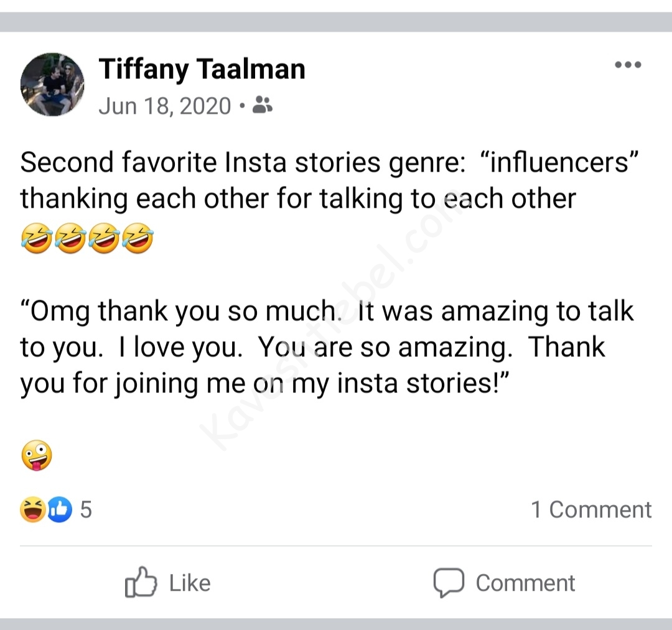Open the three-dot post options menu

pos(627,65)
